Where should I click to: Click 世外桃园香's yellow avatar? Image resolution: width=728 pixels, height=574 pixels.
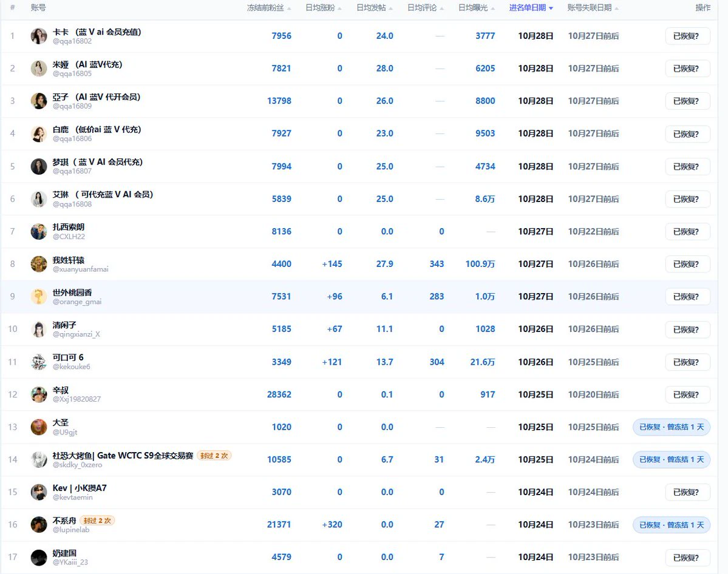pyautogui.click(x=39, y=296)
